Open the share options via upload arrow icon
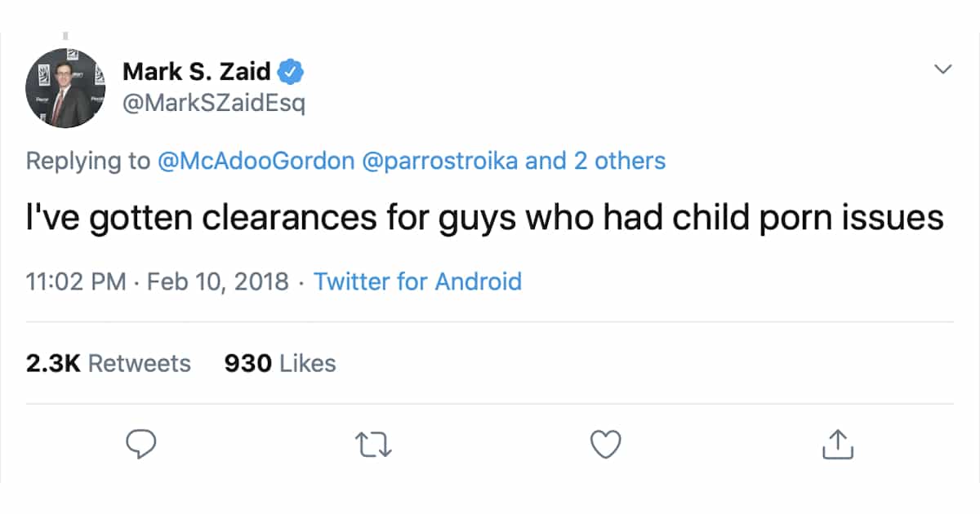 point(837,444)
